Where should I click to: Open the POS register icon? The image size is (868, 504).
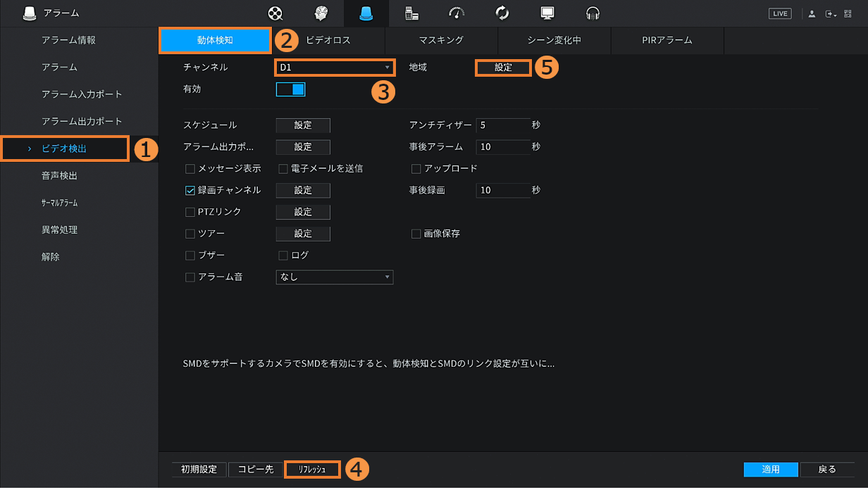click(x=411, y=13)
